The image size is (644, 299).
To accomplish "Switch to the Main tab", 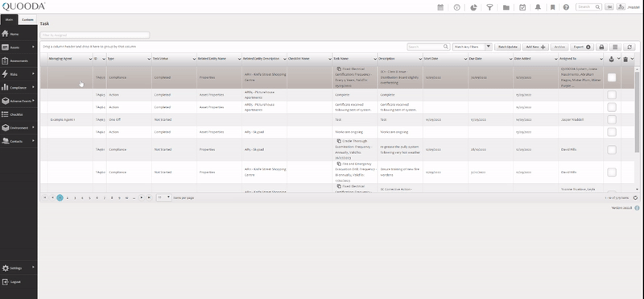I will (9, 19).
